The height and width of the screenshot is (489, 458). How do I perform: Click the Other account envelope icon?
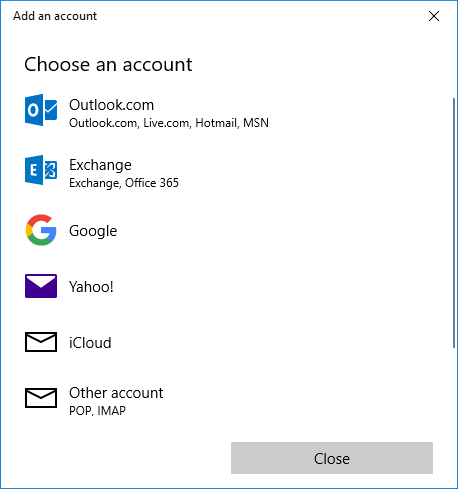coord(41,398)
